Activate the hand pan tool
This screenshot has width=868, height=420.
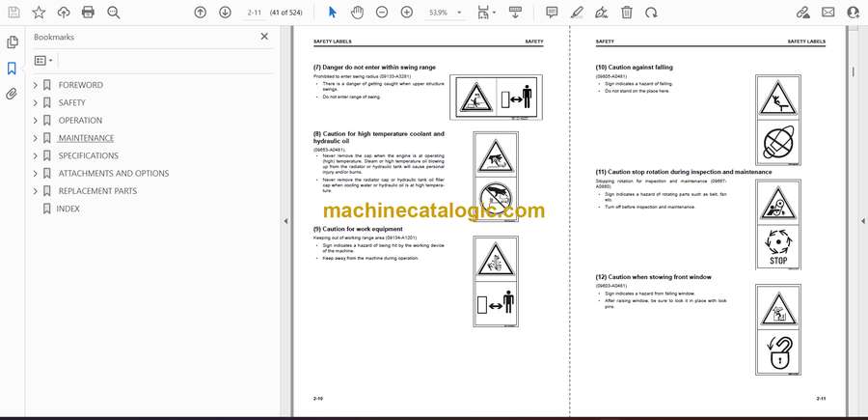pos(357,13)
